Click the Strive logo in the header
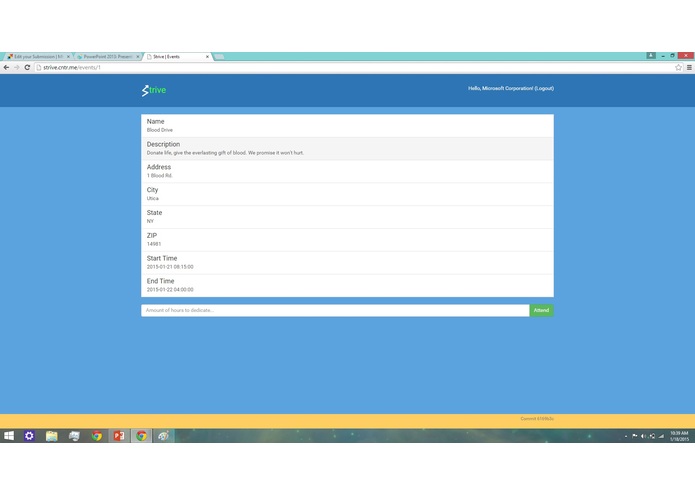 tap(154, 90)
